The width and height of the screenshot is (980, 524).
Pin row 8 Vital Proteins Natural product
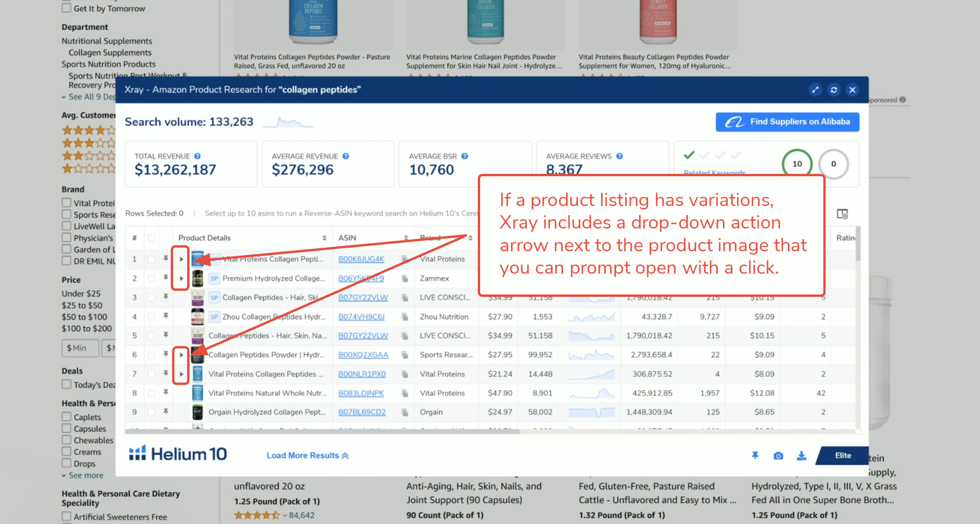[166, 392]
